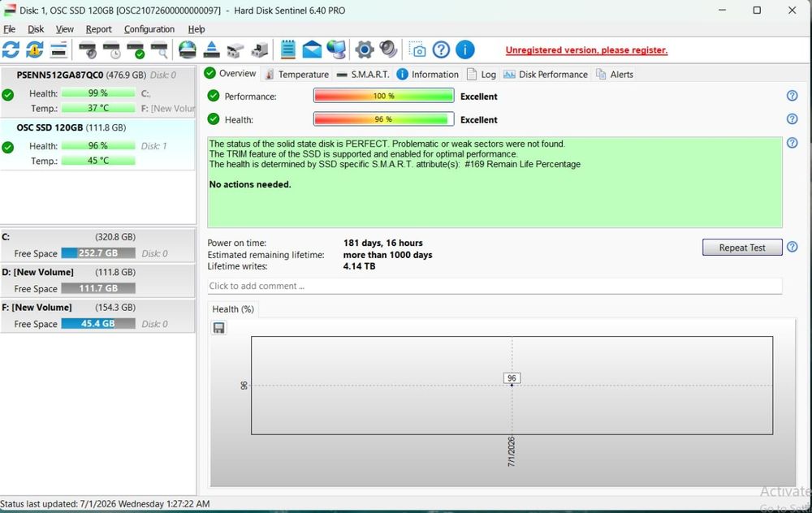Viewport: 812px width, 513px height.
Task: Open the File menu
Action: [x=9, y=29]
